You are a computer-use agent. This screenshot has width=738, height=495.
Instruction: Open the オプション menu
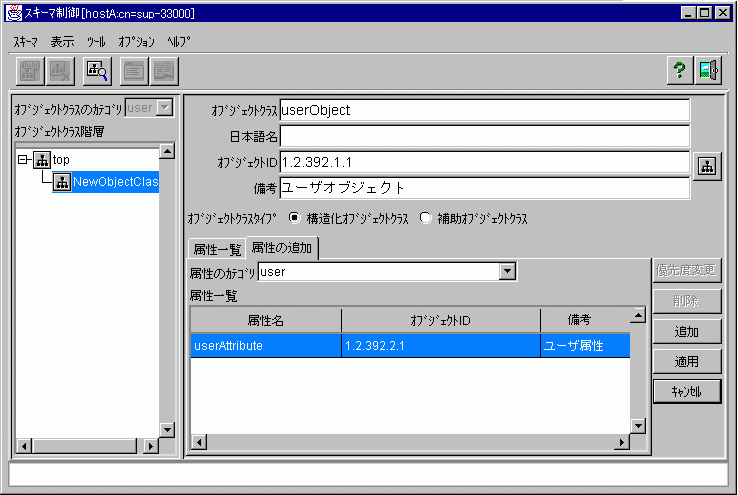(136, 42)
